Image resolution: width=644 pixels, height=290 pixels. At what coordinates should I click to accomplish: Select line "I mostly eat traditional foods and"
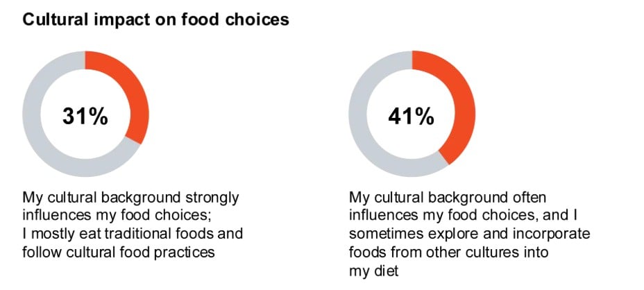point(133,234)
